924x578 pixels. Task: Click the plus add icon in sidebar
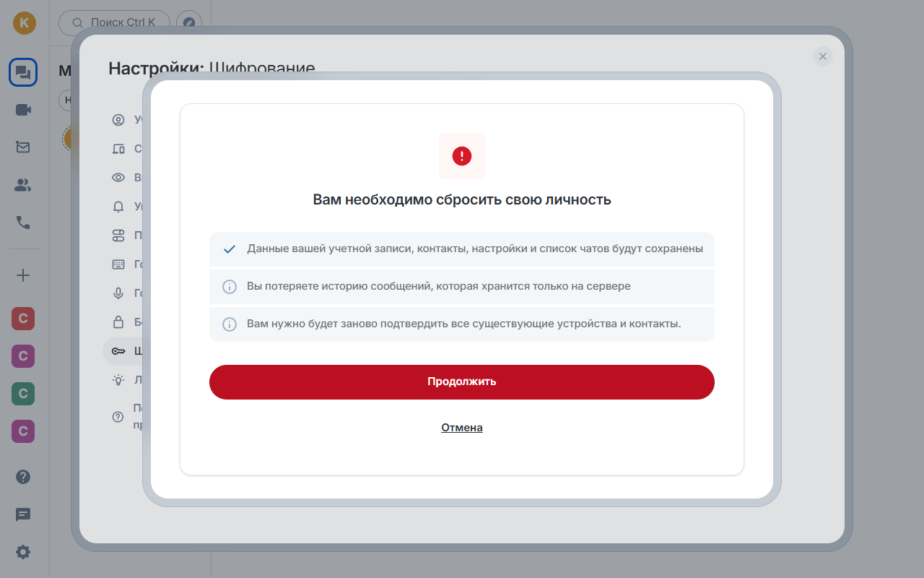pyautogui.click(x=23, y=275)
